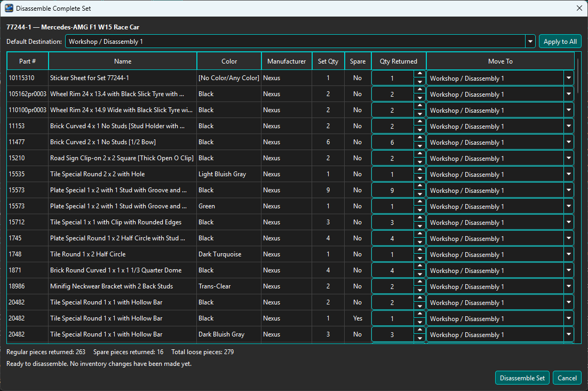The image size is (588, 391).
Task: Increase quantity for Tile Round 1 x 2 Half Circle
Action: pyautogui.click(x=419, y=251)
